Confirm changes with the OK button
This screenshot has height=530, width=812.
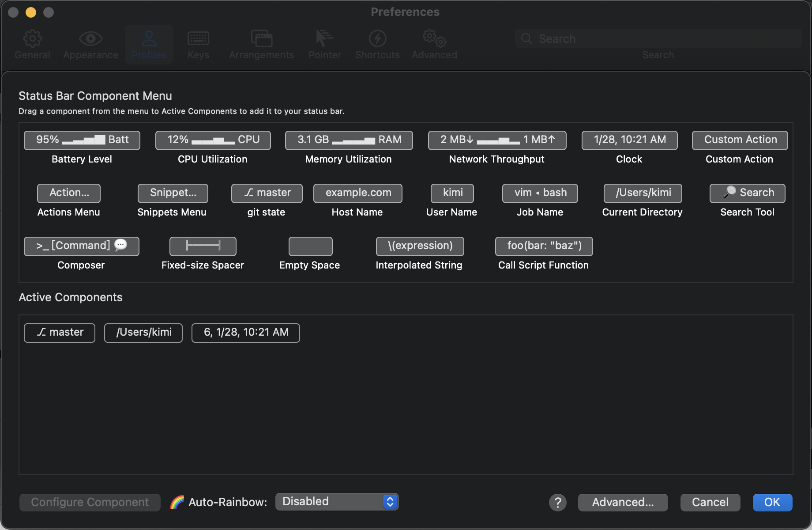[x=772, y=502]
